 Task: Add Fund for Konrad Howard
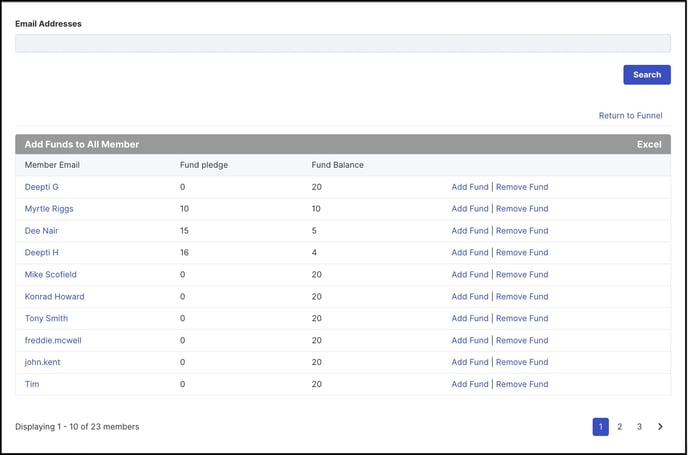[x=469, y=297]
